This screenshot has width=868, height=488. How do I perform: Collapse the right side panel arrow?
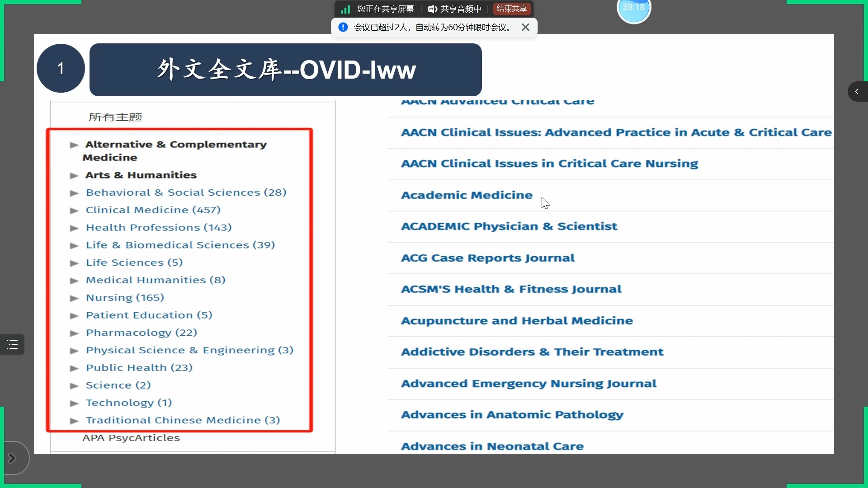click(x=857, y=91)
